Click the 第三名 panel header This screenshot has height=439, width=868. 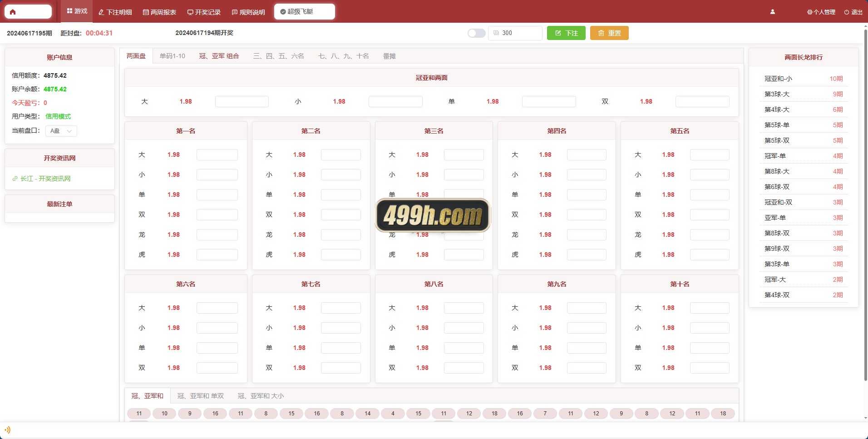click(434, 131)
